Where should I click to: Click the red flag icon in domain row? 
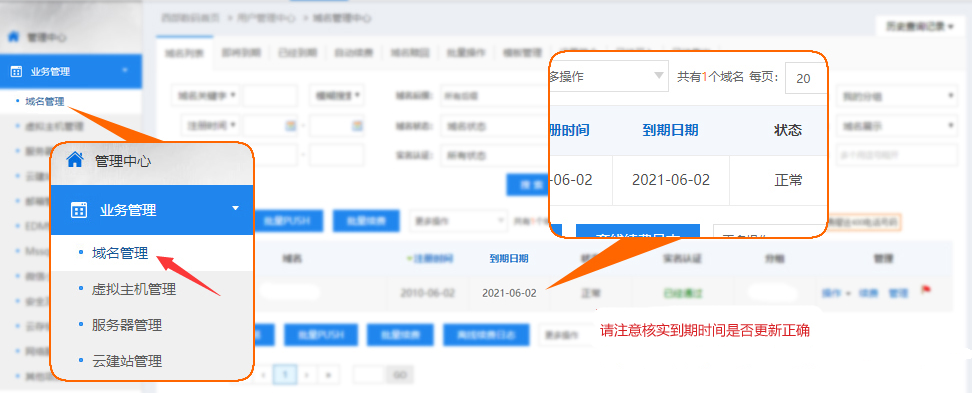click(x=926, y=289)
